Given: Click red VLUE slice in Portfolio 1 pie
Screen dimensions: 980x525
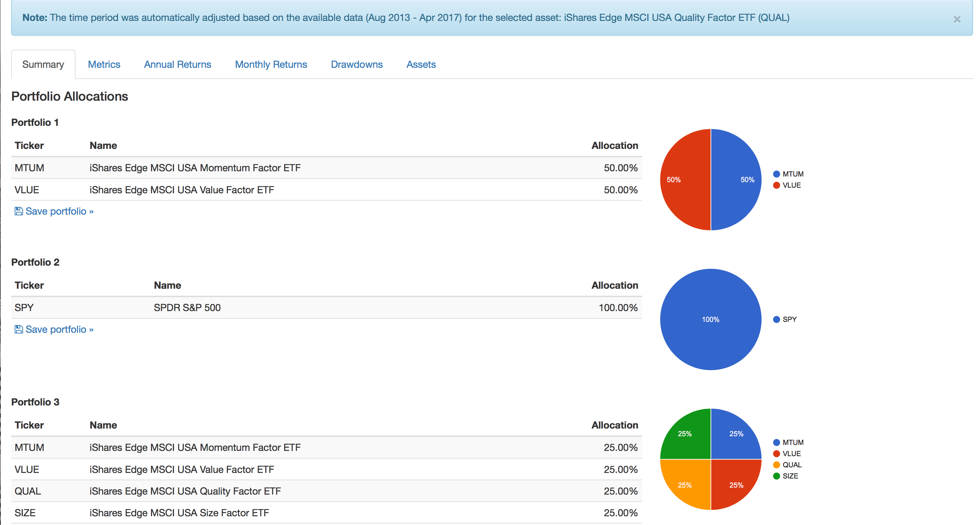Looking at the screenshot, I should pos(685,180).
